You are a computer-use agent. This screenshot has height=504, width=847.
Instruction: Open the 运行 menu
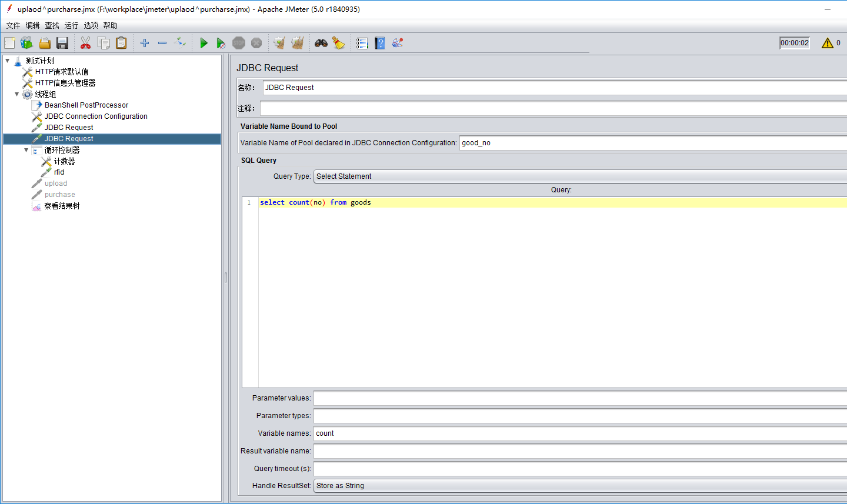click(x=72, y=25)
